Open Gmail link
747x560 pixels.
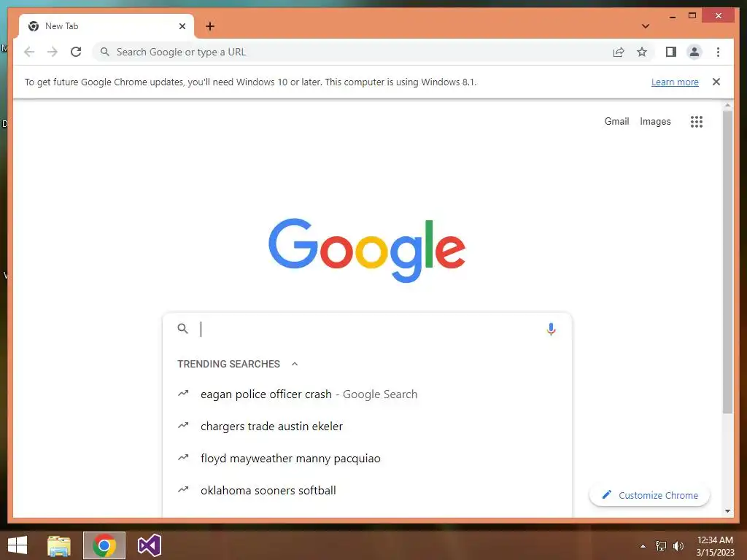click(x=616, y=122)
